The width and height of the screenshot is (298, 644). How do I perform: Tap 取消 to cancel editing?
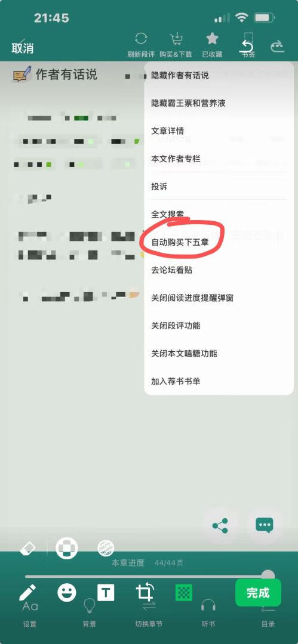pos(23,48)
